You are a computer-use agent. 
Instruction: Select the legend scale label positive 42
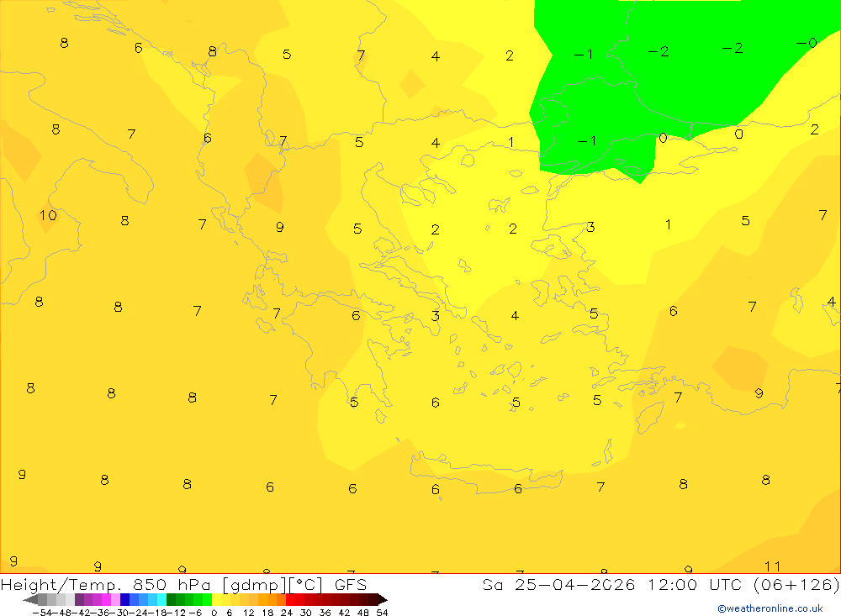[x=344, y=613]
